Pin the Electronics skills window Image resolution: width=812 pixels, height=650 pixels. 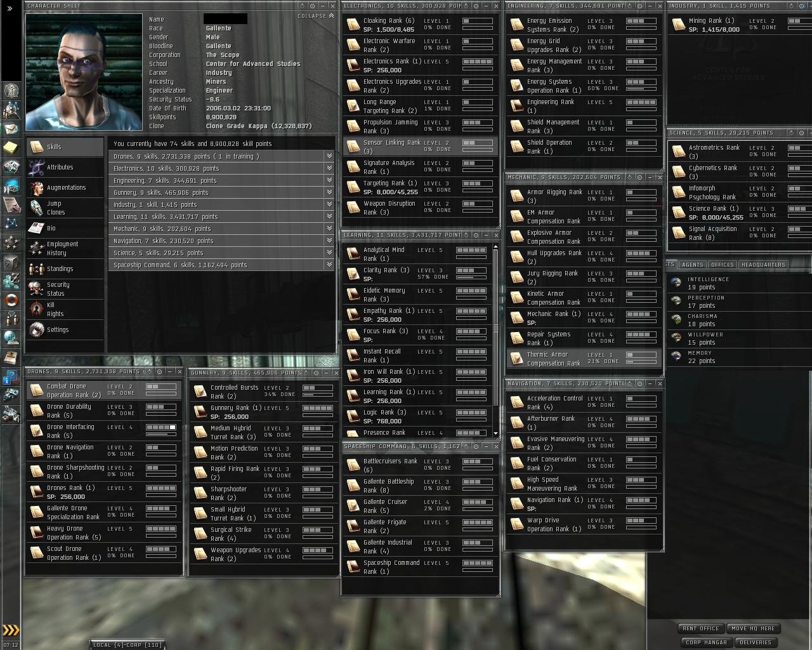(476, 6)
